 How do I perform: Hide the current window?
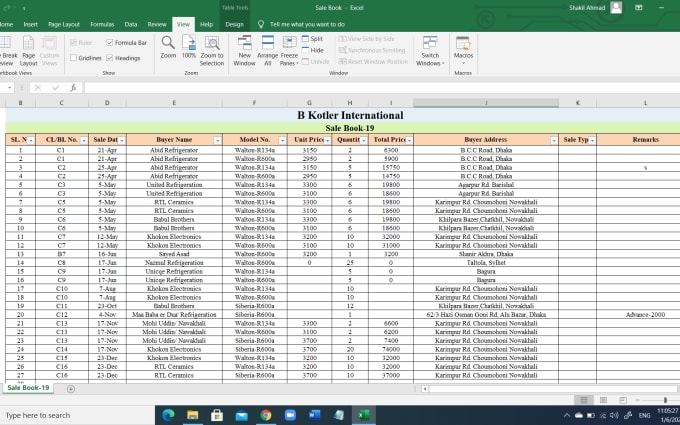pyautogui.click(x=313, y=50)
